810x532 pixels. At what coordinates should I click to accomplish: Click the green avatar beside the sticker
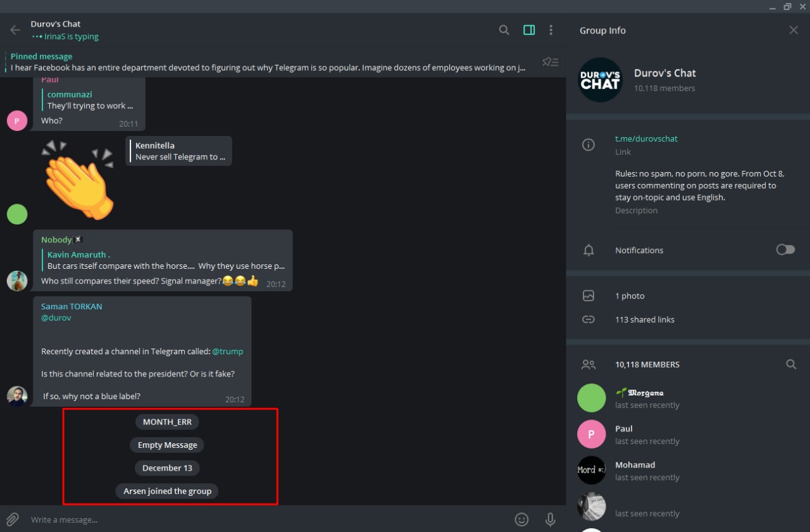click(x=17, y=214)
